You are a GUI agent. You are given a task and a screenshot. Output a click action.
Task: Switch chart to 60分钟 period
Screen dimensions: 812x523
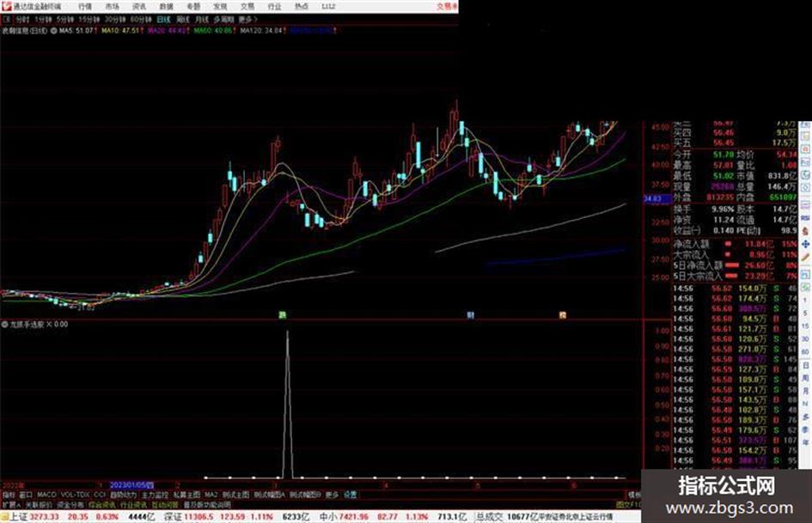[141, 19]
